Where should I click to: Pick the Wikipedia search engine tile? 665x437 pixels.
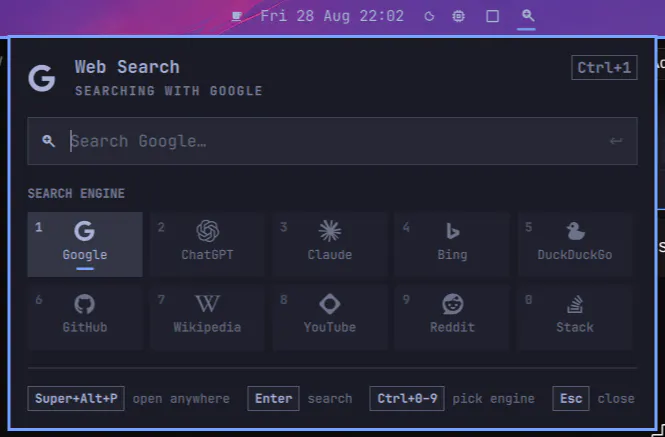(x=207, y=317)
